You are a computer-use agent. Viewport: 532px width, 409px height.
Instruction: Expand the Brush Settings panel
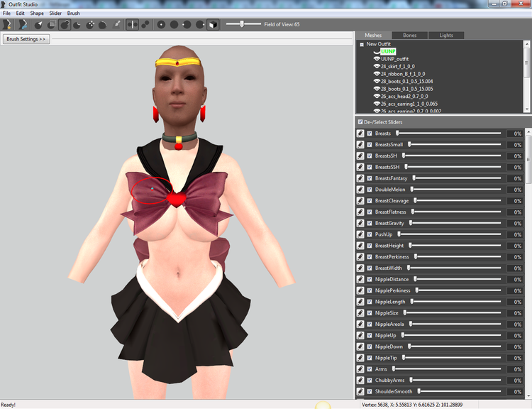pyautogui.click(x=26, y=39)
